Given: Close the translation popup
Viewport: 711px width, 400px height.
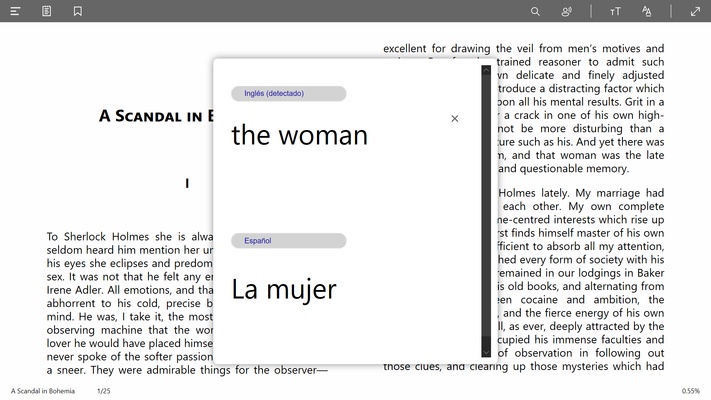Looking at the screenshot, I should [x=454, y=118].
